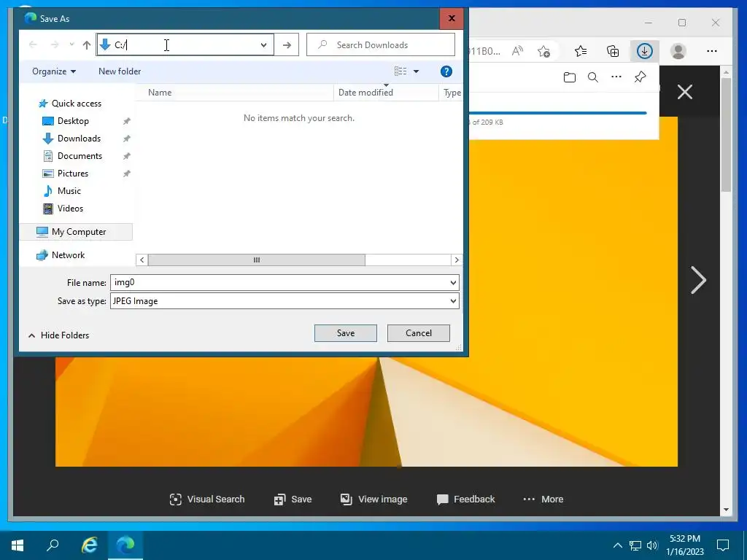
Task: Open the Edge profile avatar
Action: click(x=678, y=51)
